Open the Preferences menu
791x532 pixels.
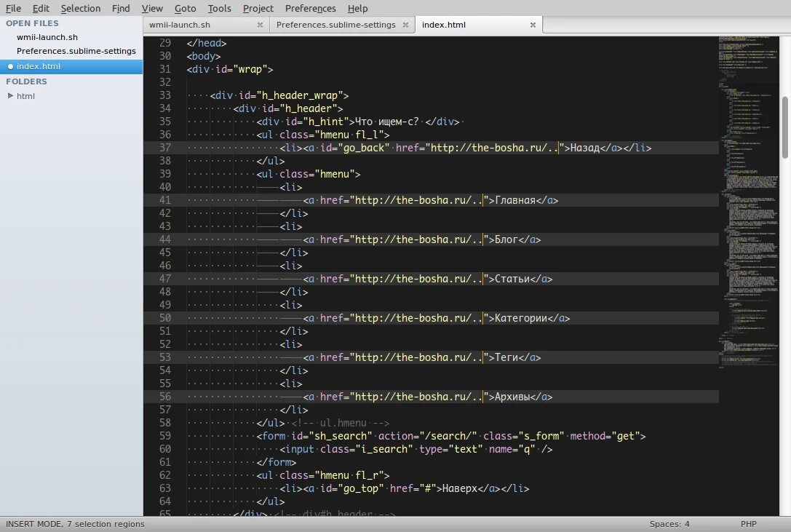310,8
